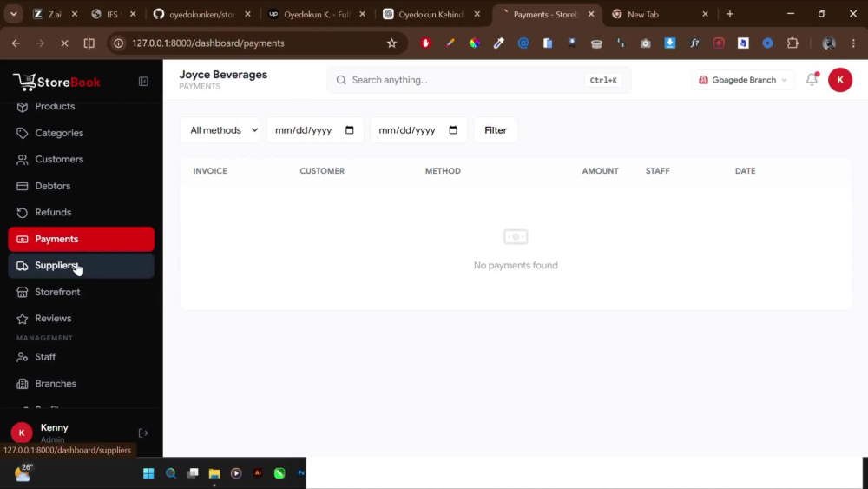The image size is (868, 489).
Task: Collapse the StoreBook sidebar panel
Action: tap(143, 82)
